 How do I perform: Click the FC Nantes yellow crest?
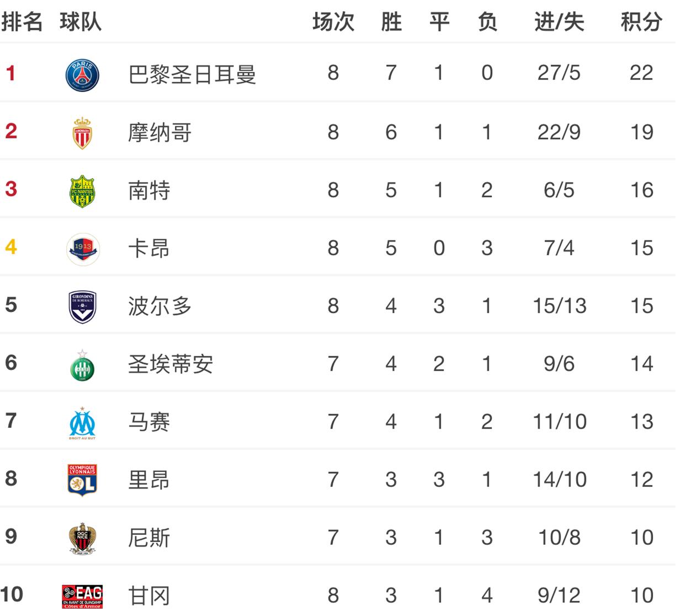pyautogui.click(x=82, y=191)
